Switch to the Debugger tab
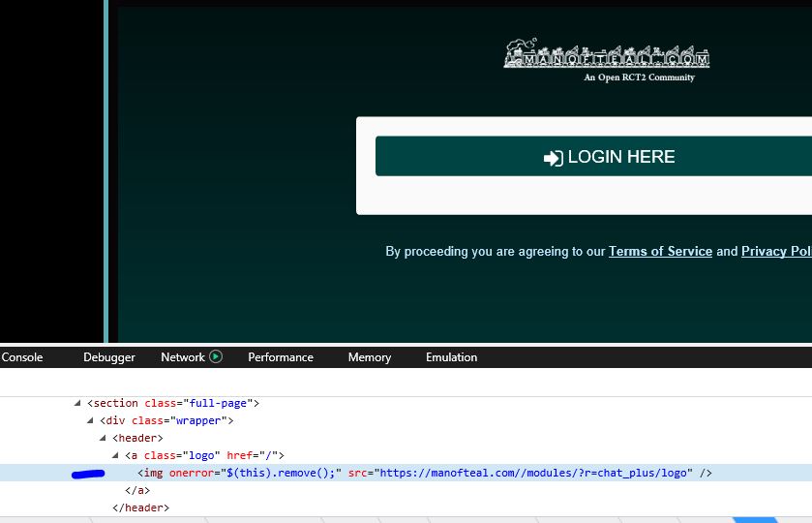This screenshot has height=523, width=812. coord(108,357)
